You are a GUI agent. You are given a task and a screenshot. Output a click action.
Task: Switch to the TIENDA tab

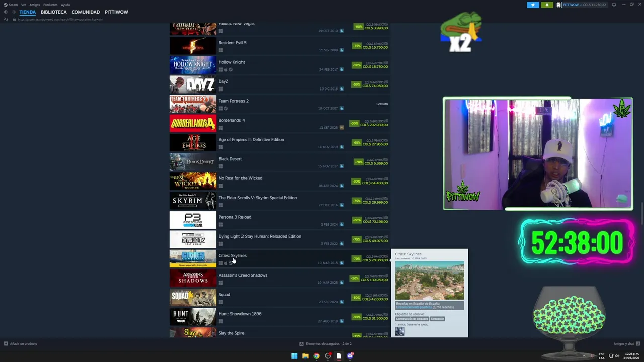28,12
